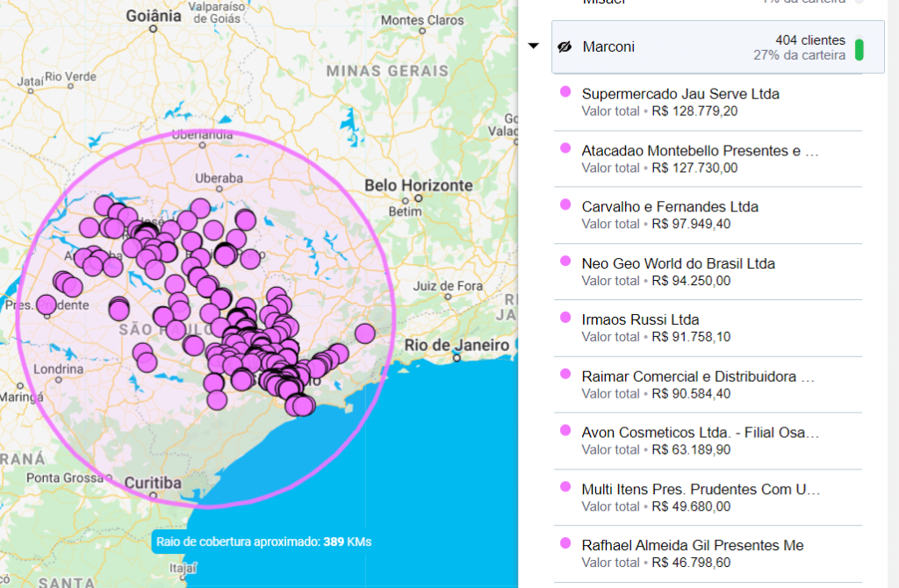
Task: Click the pink dot beside Avon Cosmeticos Ltda
Action: pyautogui.click(x=565, y=432)
